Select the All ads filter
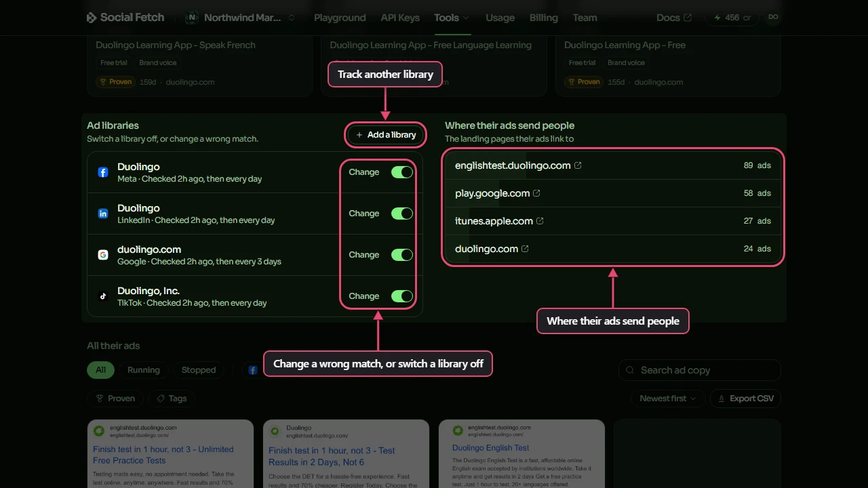The width and height of the screenshot is (868, 488). (100, 370)
